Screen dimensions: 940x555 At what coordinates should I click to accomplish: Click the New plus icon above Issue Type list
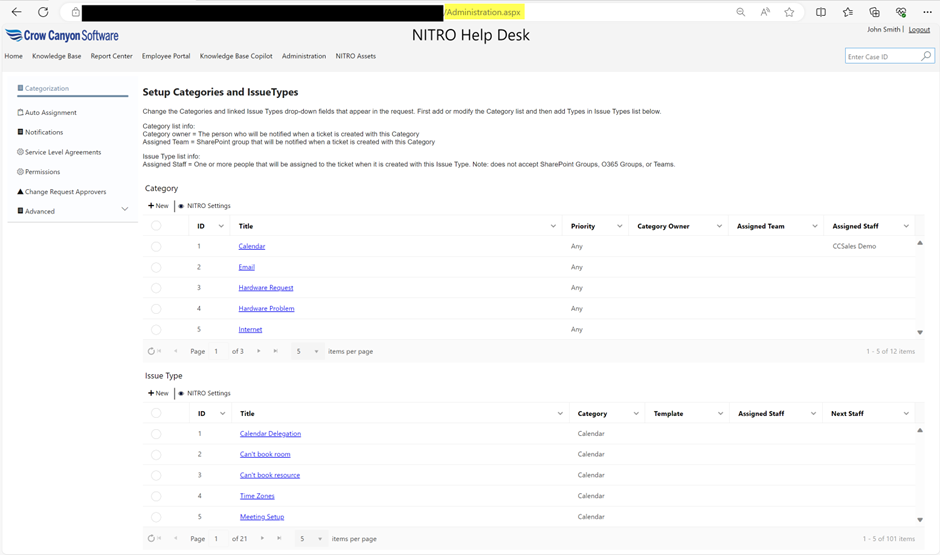point(151,393)
